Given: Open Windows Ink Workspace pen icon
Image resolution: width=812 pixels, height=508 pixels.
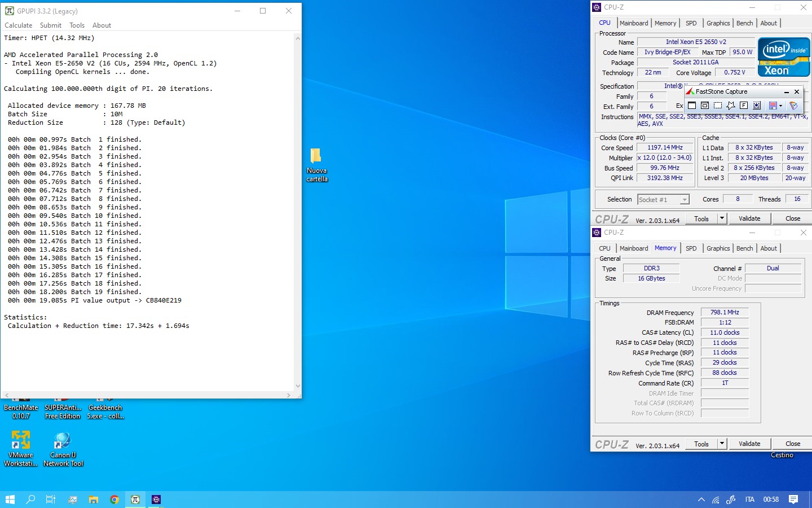Looking at the screenshot, I should tap(731, 500).
